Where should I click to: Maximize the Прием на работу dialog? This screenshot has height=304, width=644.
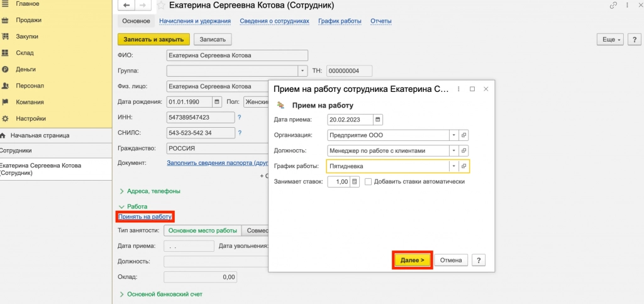pos(472,89)
